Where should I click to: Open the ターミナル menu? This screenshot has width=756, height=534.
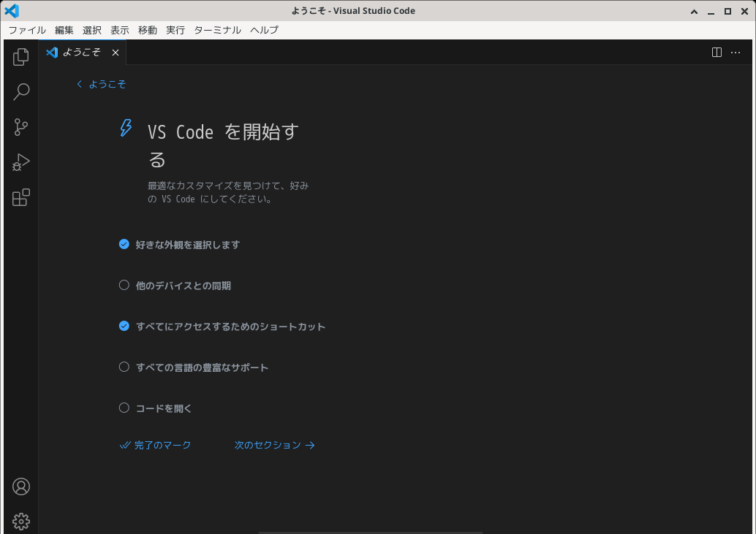(217, 30)
